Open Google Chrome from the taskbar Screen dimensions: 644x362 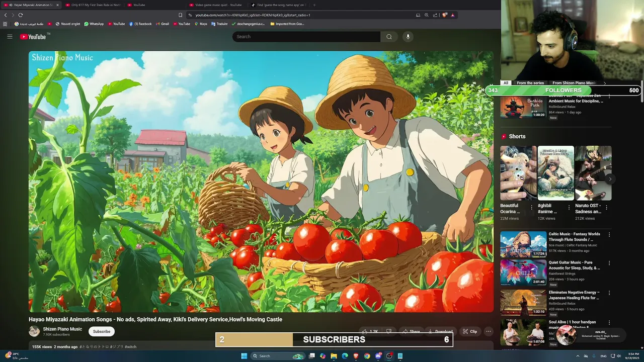pyautogui.click(x=367, y=356)
